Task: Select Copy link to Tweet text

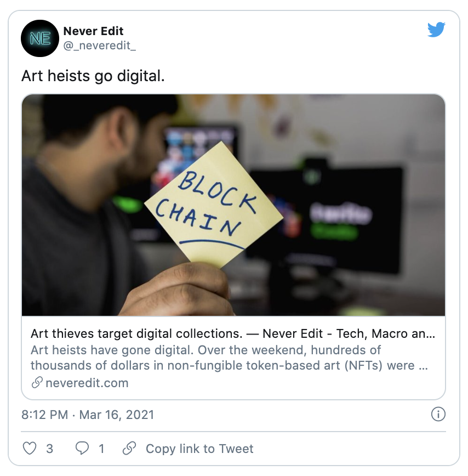Action: click(199, 449)
